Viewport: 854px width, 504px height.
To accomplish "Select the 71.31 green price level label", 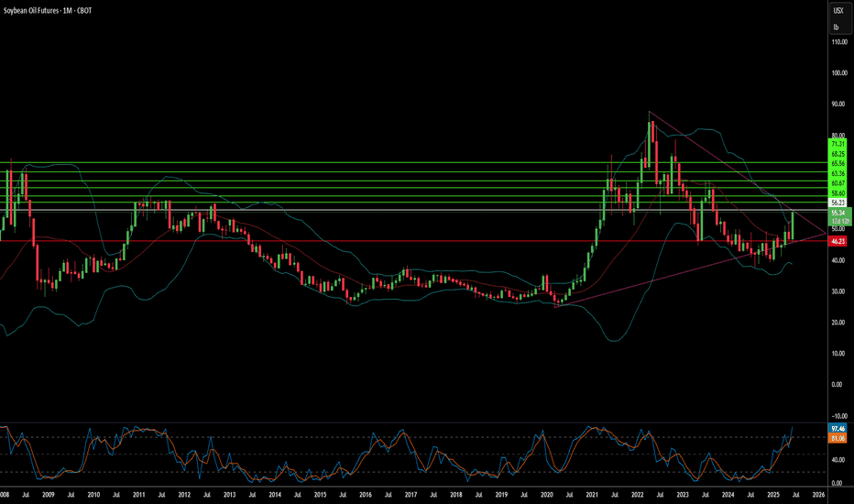I will 838,145.
